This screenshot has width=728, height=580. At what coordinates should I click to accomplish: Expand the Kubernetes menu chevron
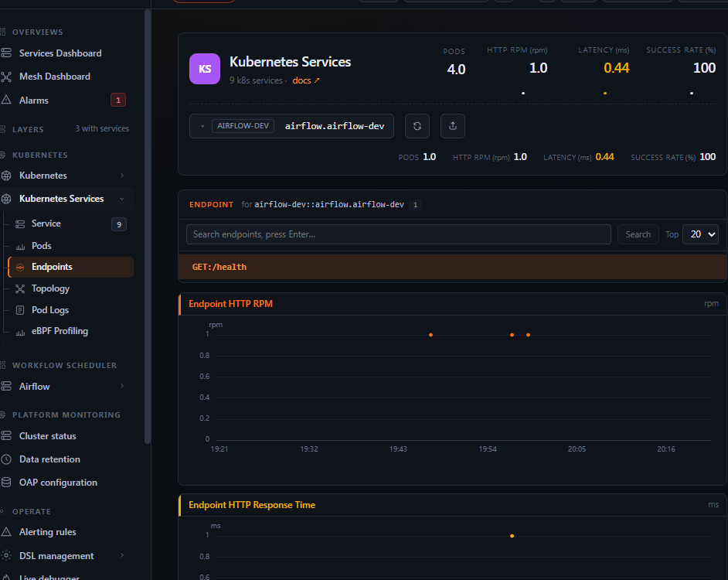(x=122, y=176)
